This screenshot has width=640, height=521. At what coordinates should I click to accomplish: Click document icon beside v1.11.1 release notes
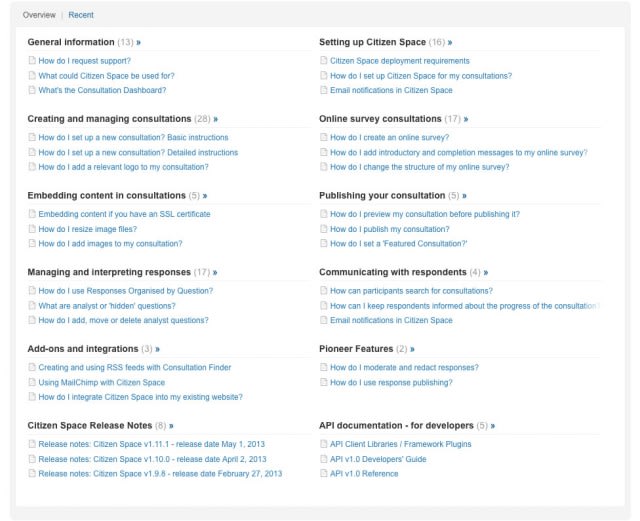click(32, 444)
